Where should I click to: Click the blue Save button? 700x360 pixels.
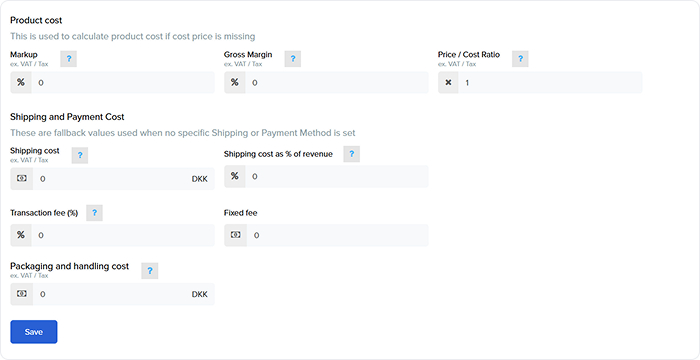(34, 332)
